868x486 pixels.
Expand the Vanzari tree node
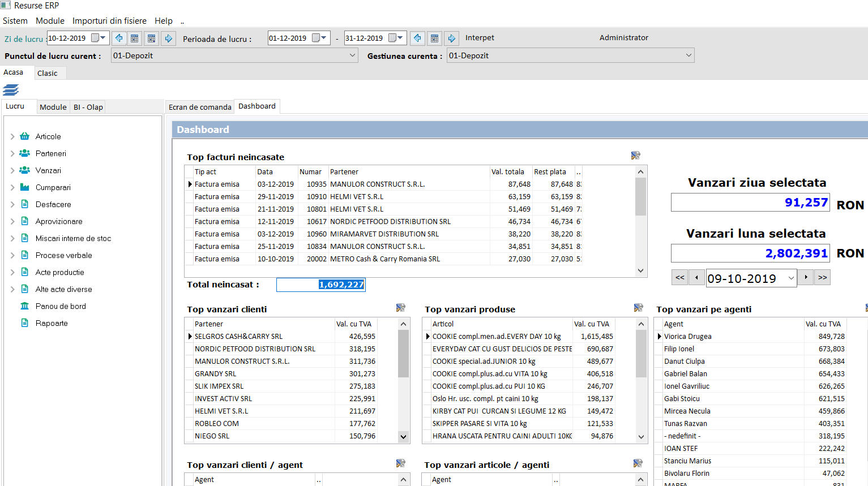12,170
